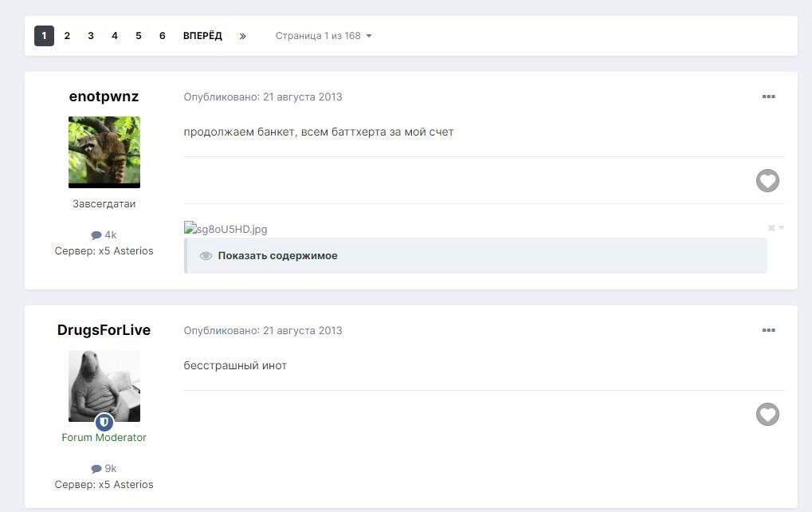Open the enotpwnz username profile link

click(x=104, y=96)
